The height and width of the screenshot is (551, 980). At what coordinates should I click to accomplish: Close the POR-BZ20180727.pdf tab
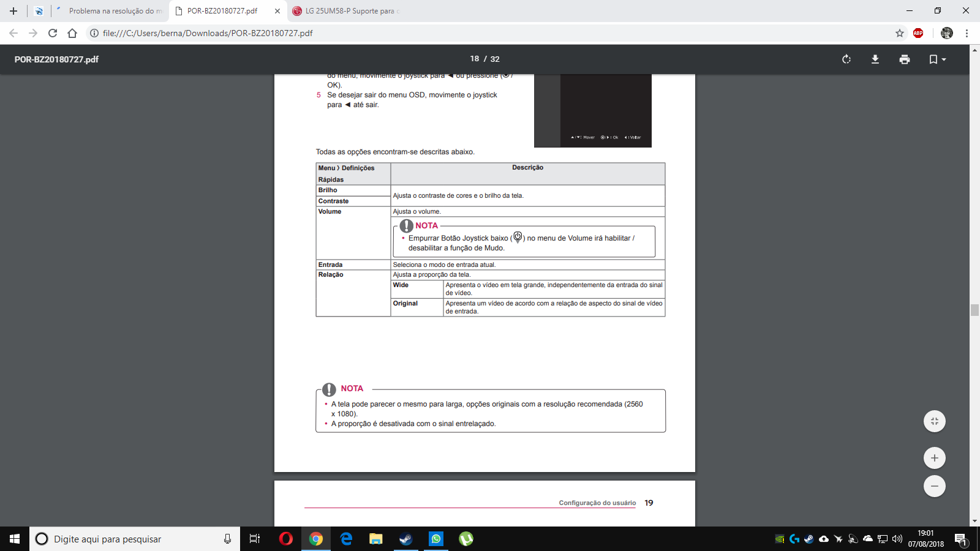pyautogui.click(x=277, y=11)
